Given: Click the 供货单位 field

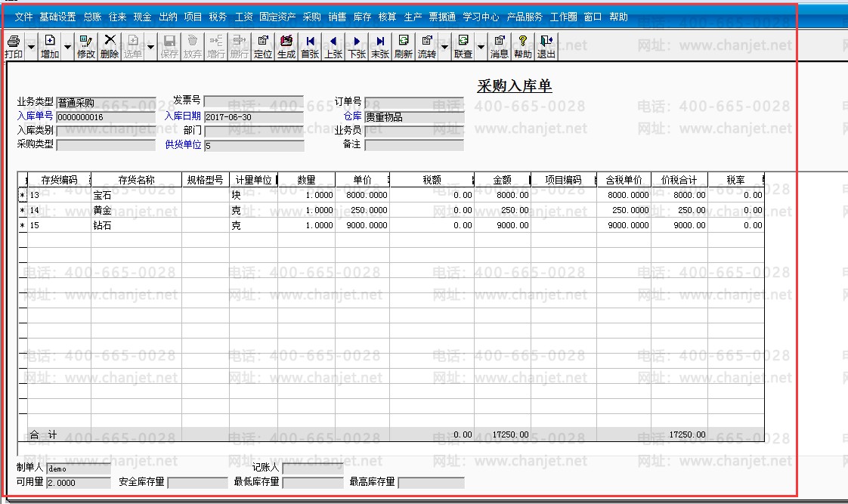Looking at the screenshot, I should [x=253, y=145].
